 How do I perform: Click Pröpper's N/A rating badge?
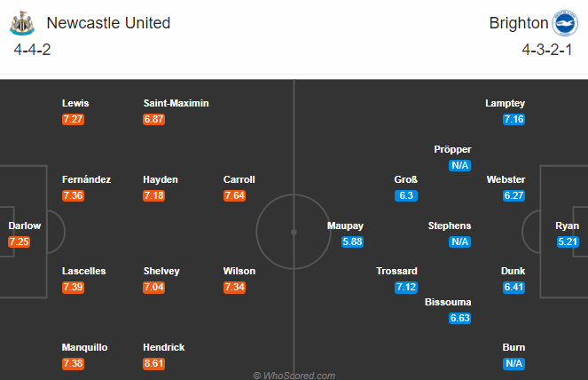tap(459, 166)
